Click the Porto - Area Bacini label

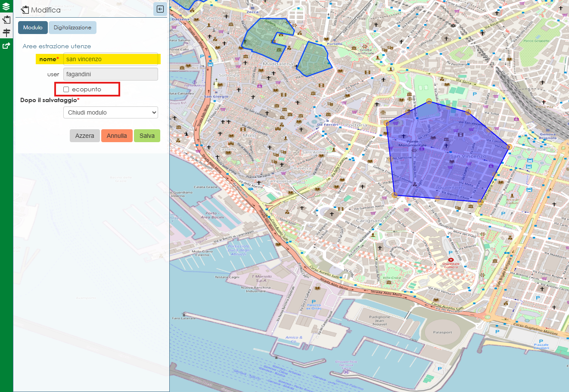point(212,215)
